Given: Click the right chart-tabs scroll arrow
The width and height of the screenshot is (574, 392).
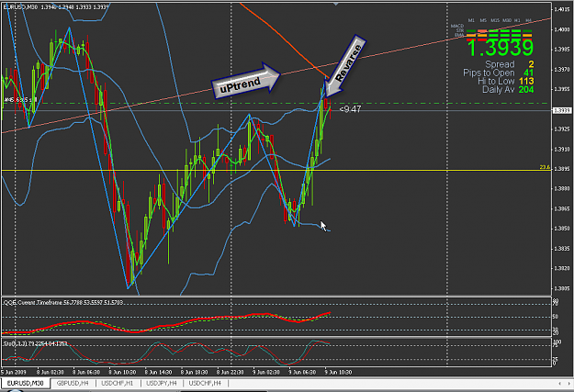Looking at the screenshot, I should pyautogui.click(x=568, y=383).
